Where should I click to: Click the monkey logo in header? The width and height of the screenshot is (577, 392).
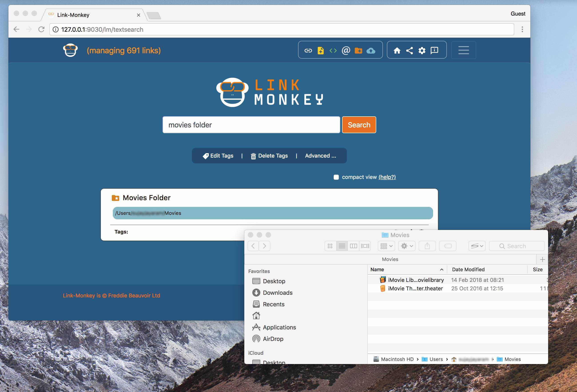coord(70,50)
